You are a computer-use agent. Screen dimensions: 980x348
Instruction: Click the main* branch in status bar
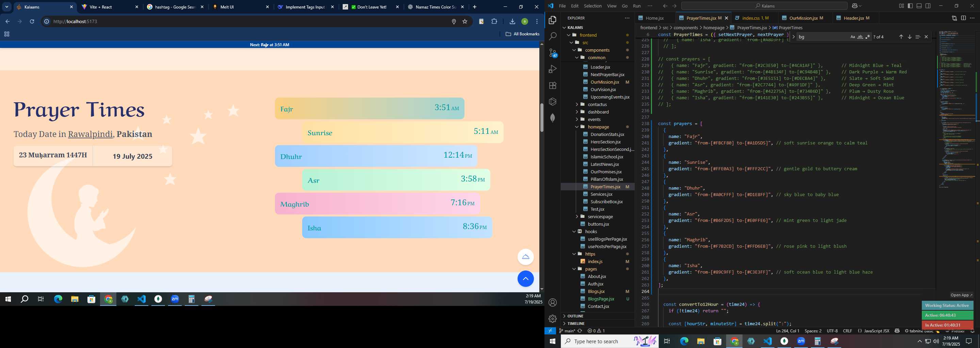pyautogui.click(x=567, y=331)
